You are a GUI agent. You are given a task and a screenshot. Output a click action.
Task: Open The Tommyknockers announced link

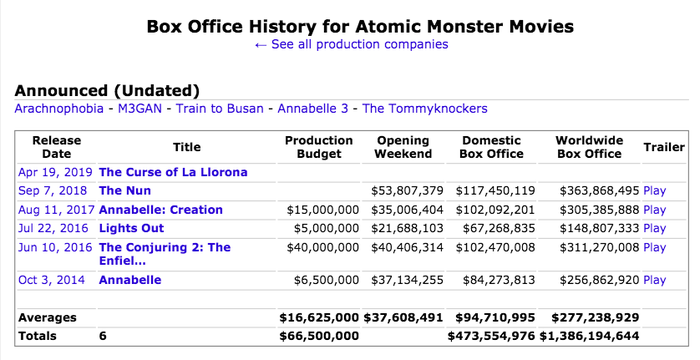[x=425, y=109]
